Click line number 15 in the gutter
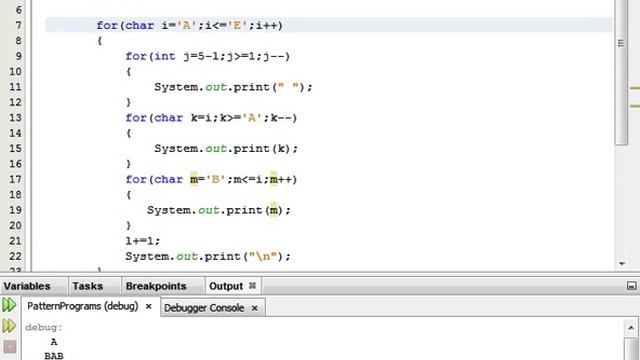Viewport: 640px width, 360px height. pyautogui.click(x=15, y=148)
